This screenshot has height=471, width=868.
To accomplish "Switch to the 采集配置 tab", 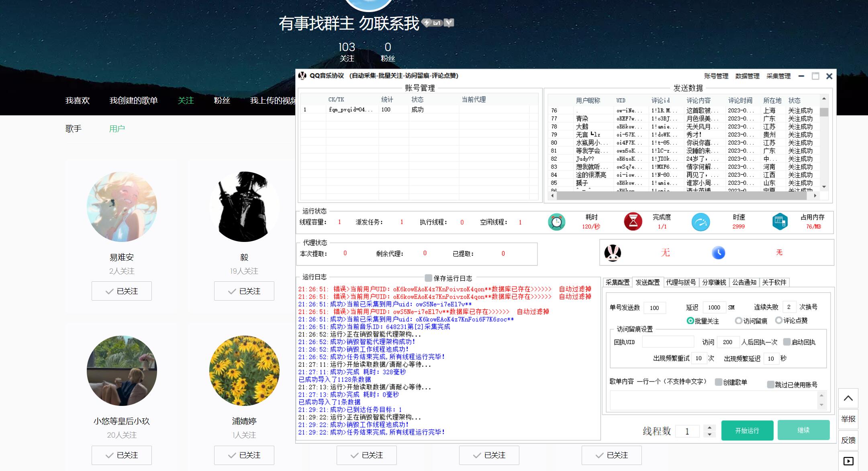I will pos(617,283).
